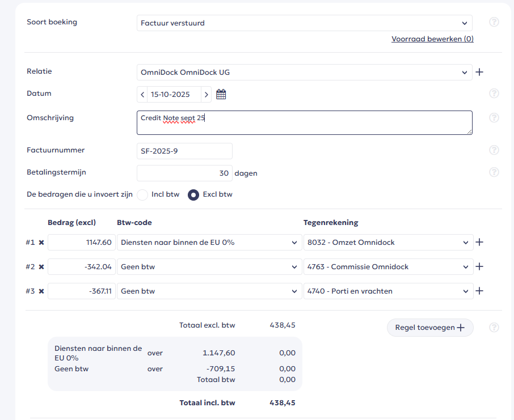Edit the Factuurnummer field
The image size is (514, 420).
(184, 151)
